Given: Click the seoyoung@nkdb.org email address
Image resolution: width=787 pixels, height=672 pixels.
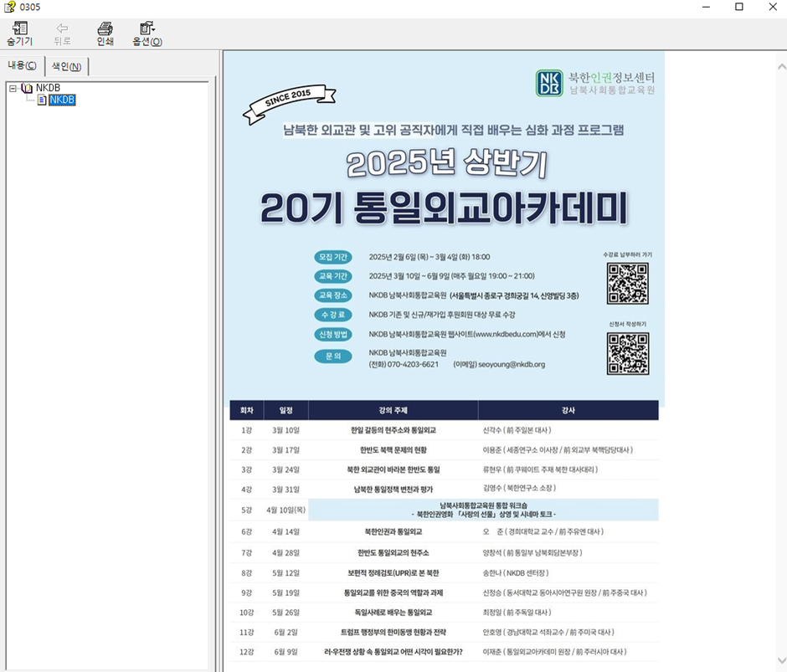Looking at the screenshot, I should [512, 364].
